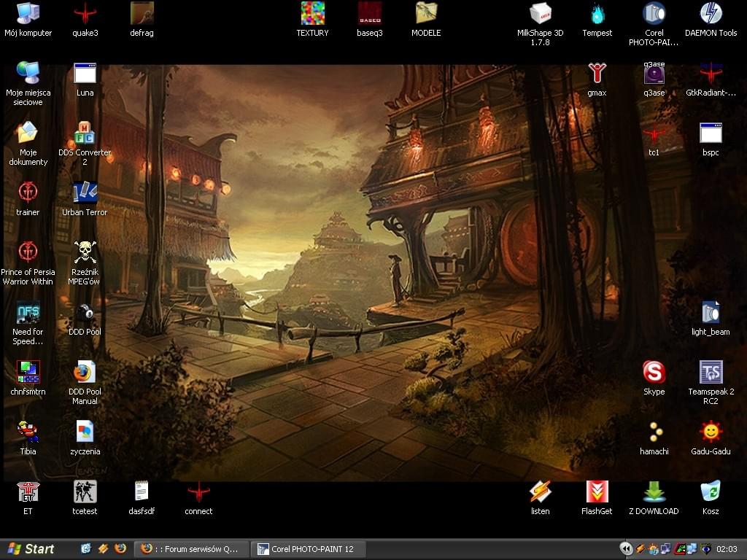Click the system clock showing 02:03
The height and width of the screenshot is (560, 747).
(727, 549)
